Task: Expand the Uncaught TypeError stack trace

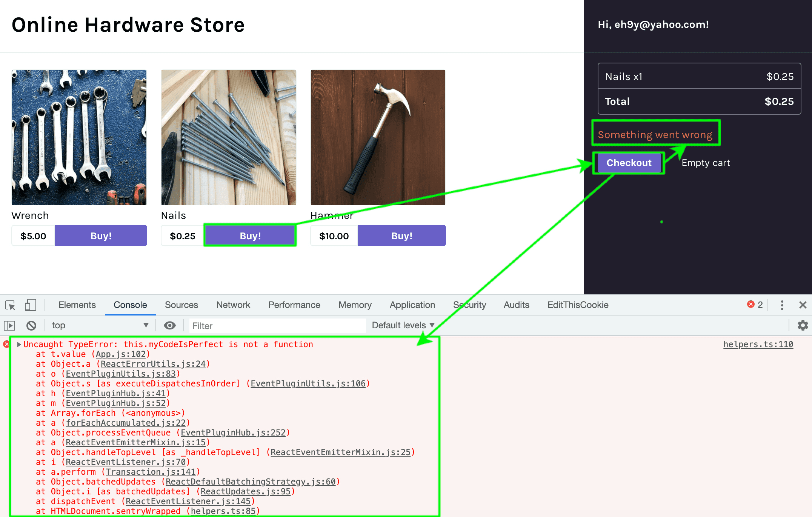Action: coord(18,344)
